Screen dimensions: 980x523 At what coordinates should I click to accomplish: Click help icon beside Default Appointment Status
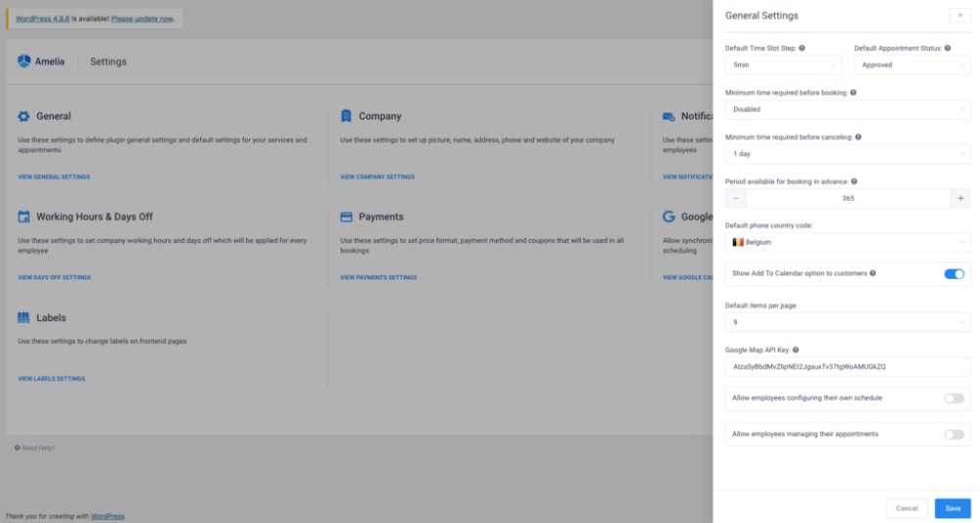click(x=948, y=48)
